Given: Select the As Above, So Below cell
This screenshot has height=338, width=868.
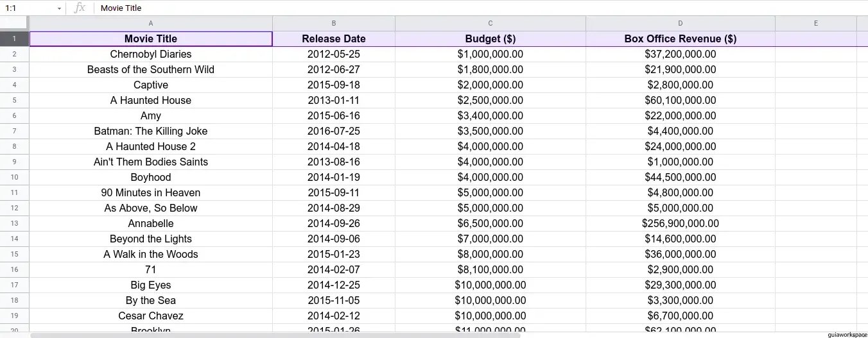Looking at the screenshot, I should tap(151, 208).
